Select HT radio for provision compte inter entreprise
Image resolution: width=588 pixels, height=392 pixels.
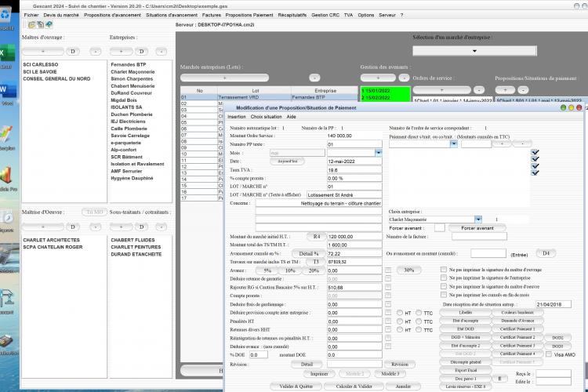tap(400, 313)
